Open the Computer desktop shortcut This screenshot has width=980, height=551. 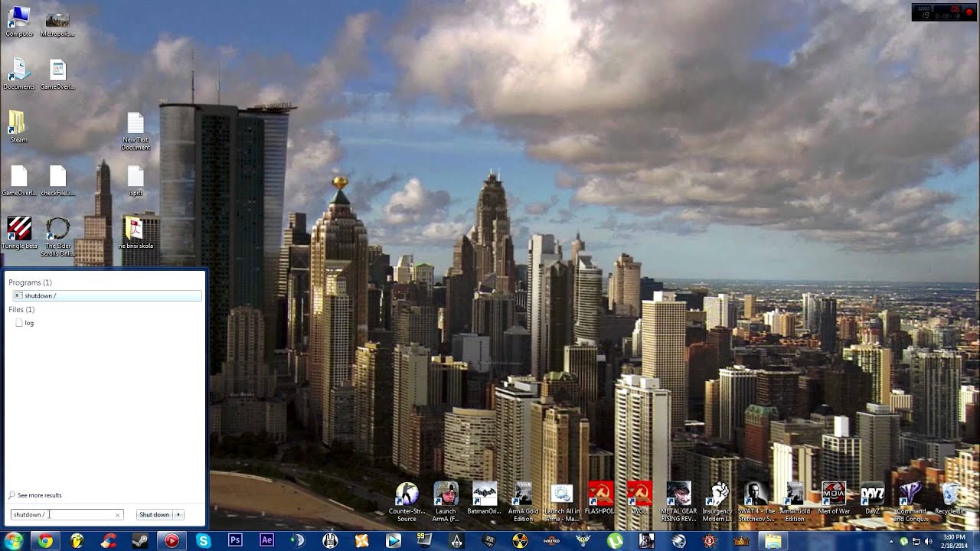pyautogui.click(x=19, y=21)
